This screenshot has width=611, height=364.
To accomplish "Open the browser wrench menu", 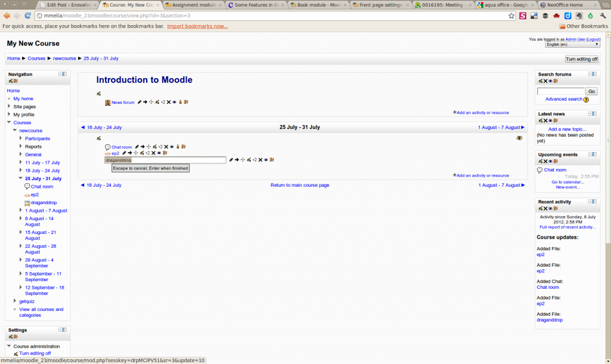I will pyautogui.click(x=603, y=16).
